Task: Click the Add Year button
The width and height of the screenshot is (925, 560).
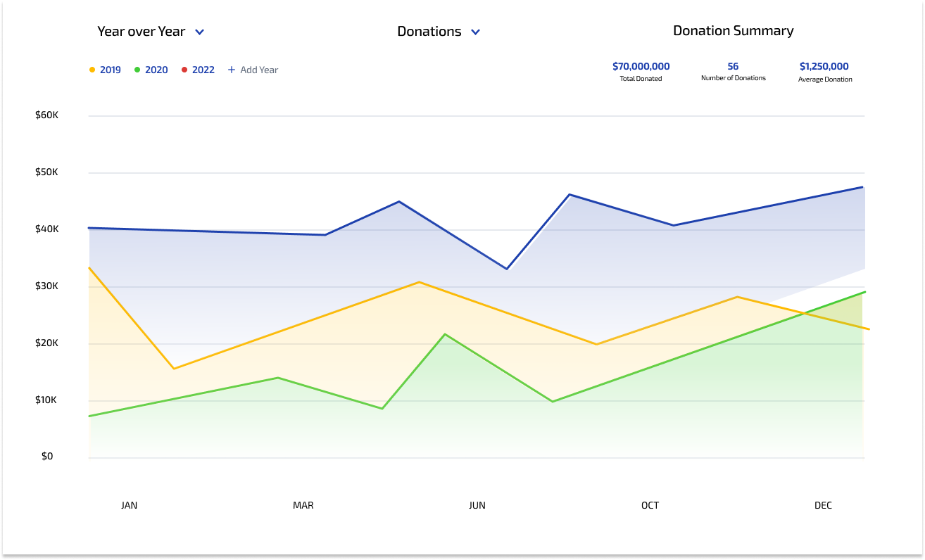Action: click(x=253, y=70)
